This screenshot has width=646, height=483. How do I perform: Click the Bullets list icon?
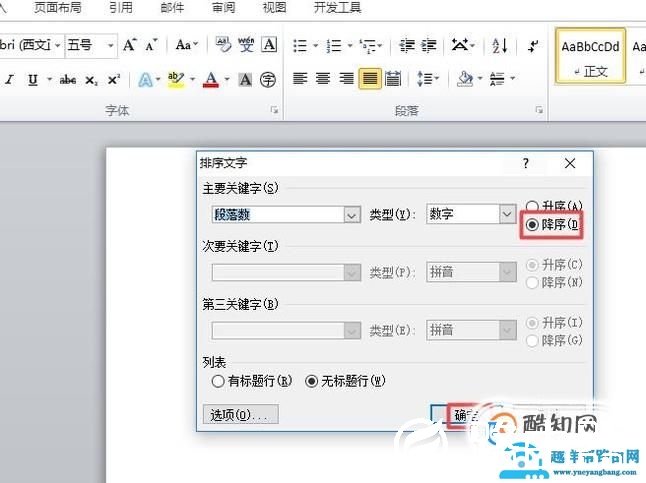coord(300,45)
